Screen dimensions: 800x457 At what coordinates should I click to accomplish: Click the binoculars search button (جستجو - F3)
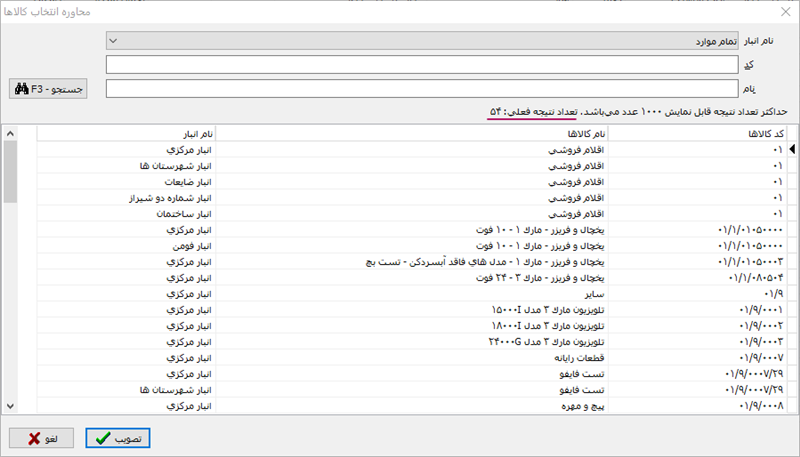click(49, 89)
